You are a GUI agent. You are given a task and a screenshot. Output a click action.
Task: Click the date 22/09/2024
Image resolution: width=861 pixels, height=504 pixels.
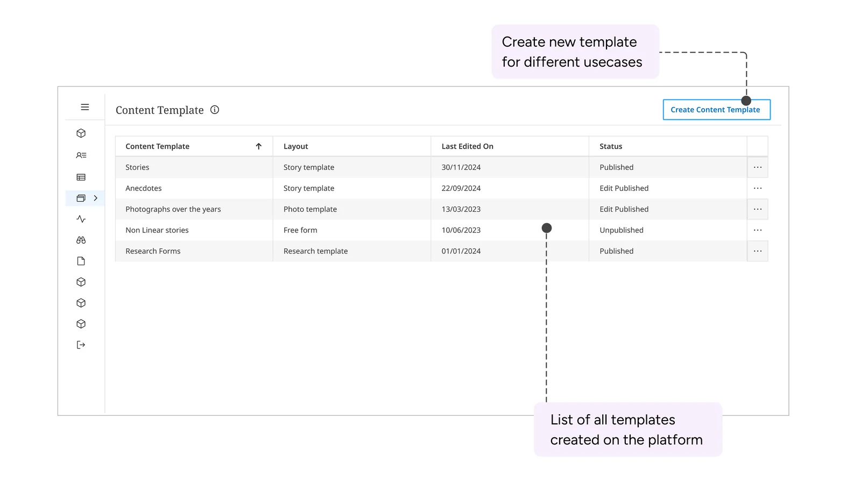coord(461,188)
